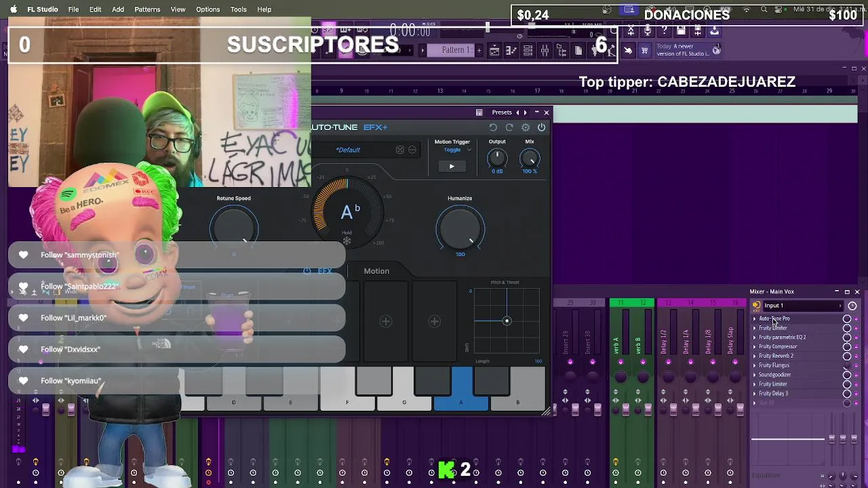Image resolution: width=868 pixels, height=488 pixels.
Task: Adjust the Humanize knob
Action: tap(460, 228)
